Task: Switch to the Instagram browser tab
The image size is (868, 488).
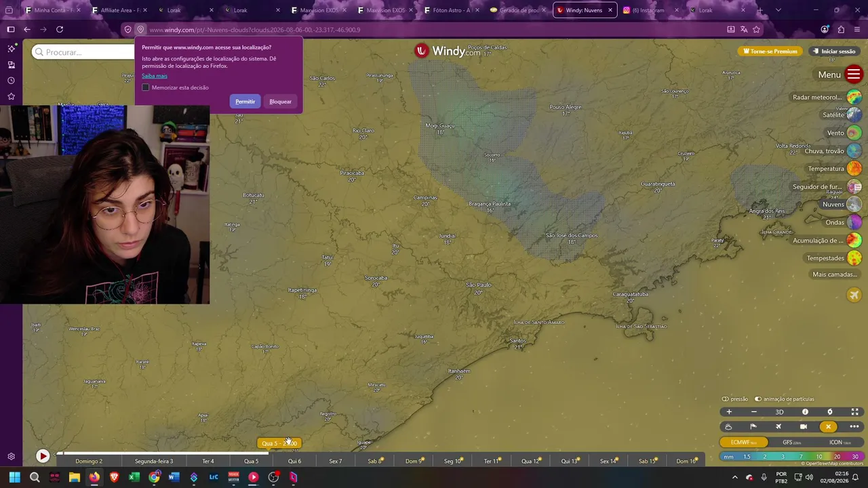Action: point(651,10)
